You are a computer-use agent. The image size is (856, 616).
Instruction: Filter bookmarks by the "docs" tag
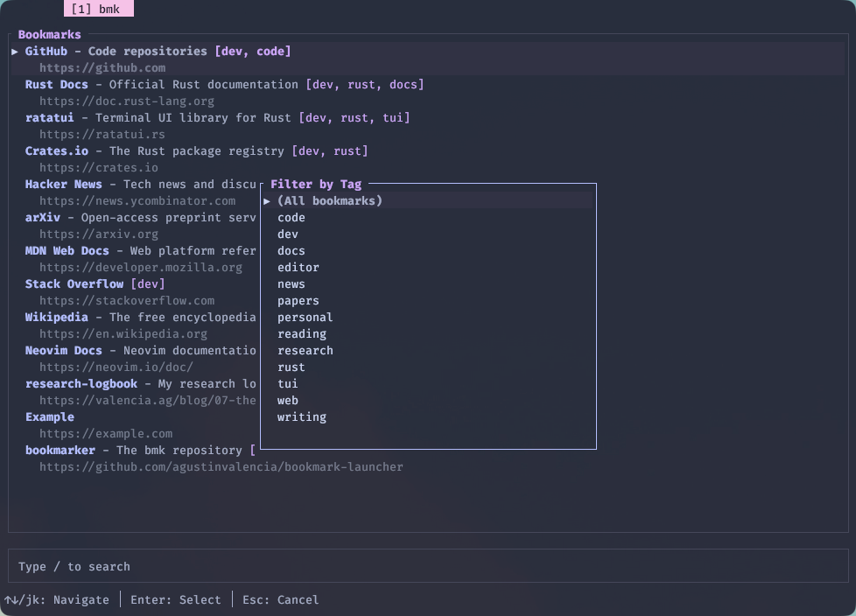pyautogui.click(x=291, y=251)
